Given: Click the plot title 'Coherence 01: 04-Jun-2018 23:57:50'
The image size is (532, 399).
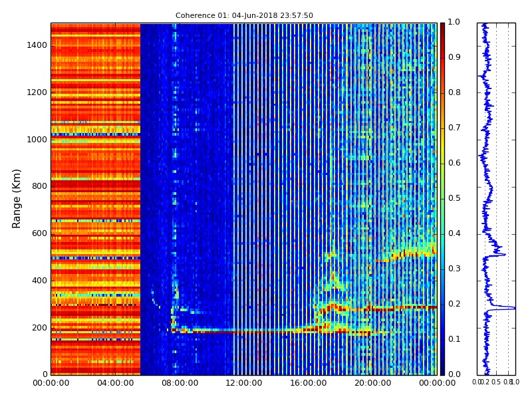Looking at the screenshot, I should point(244,15).
